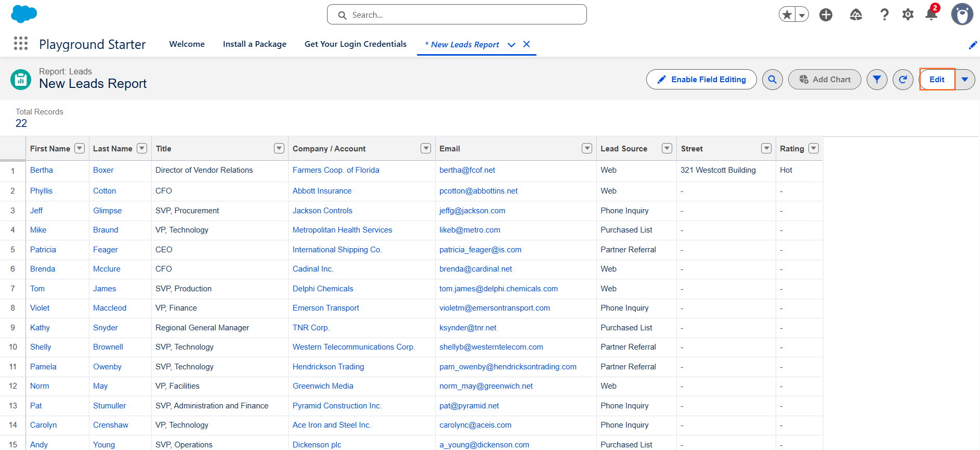Open the Hendrickson Trading link
Viewport: 980px width, 450px height.
(x=328, y=367)
